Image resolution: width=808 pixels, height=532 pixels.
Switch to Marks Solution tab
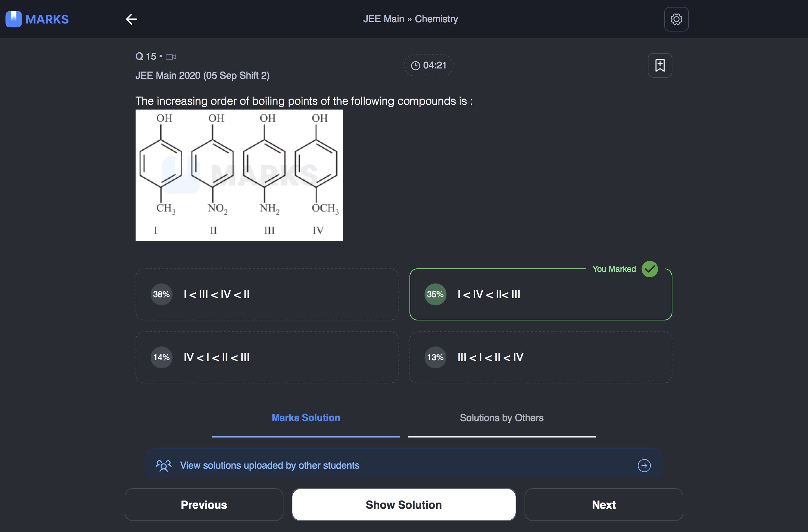pyautogui.click(x=306, y=418)
